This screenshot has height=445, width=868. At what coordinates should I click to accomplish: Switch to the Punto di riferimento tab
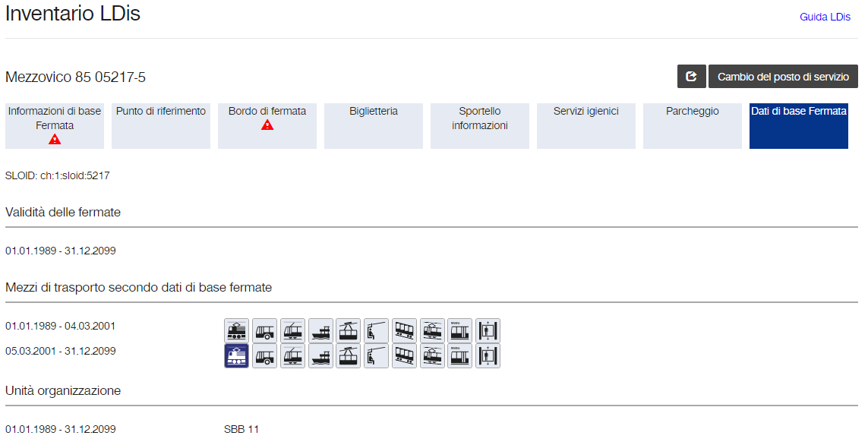coord(161,126)
